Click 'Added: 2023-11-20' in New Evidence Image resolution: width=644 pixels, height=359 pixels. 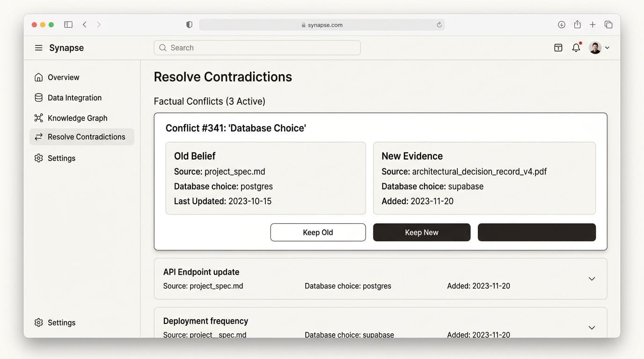click(x=417, y=201)
